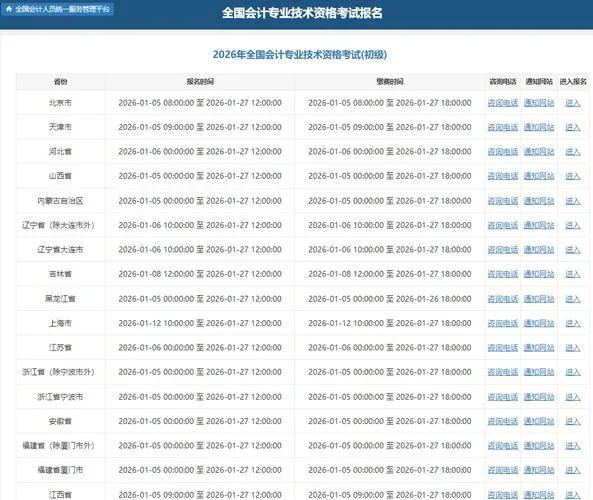Screen dimensions: 593x500
Task: Click 上海市 registration time 2026-01-12 10:00:00 cell
Action: point(200,323)
